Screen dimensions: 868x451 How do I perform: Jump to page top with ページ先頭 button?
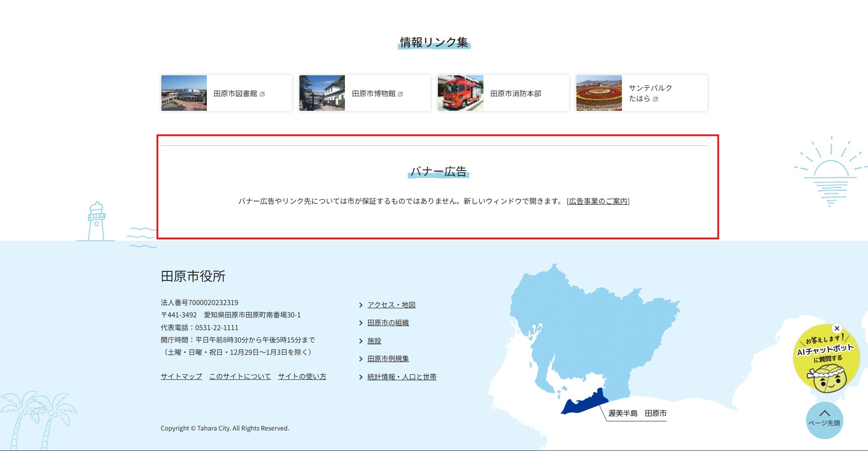[x=825, y=420]
